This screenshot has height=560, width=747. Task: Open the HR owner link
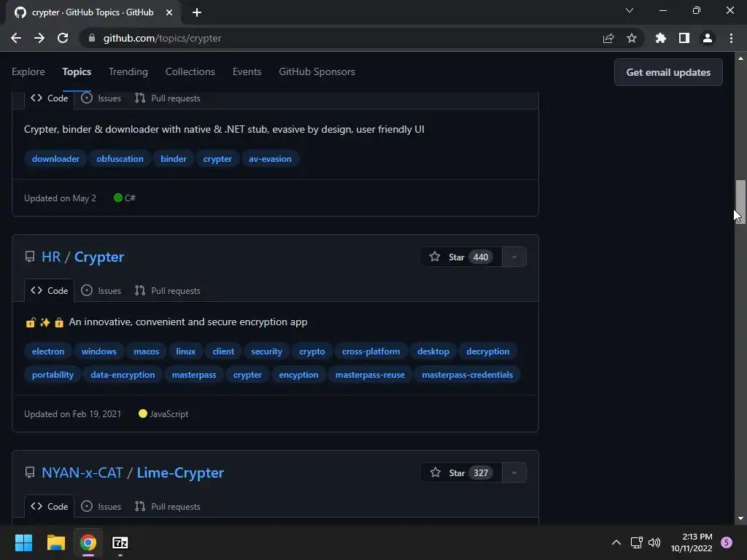click(51, 257)
